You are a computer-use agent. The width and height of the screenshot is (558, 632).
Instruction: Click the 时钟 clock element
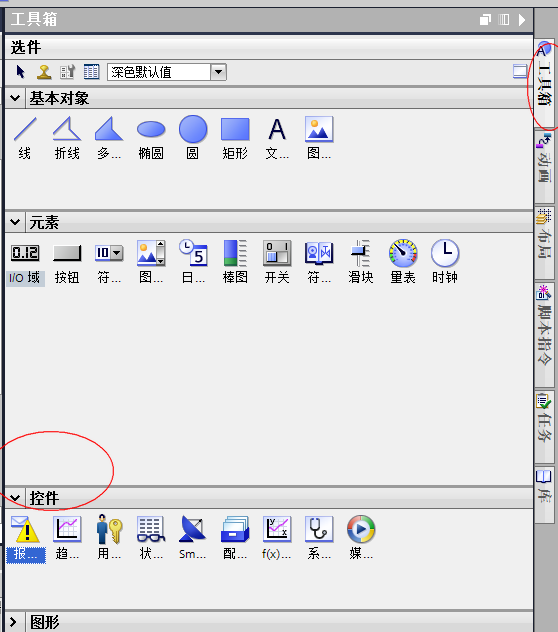click(445, 262)
